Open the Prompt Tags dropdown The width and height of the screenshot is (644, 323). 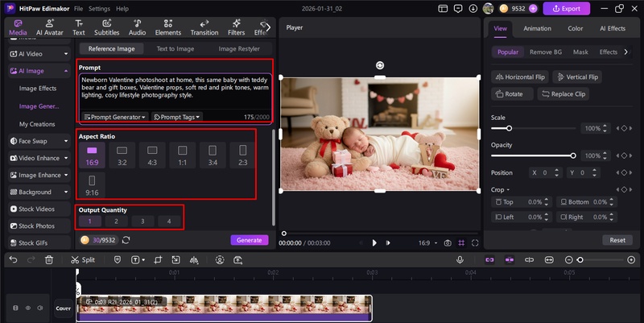click(176, 117)
